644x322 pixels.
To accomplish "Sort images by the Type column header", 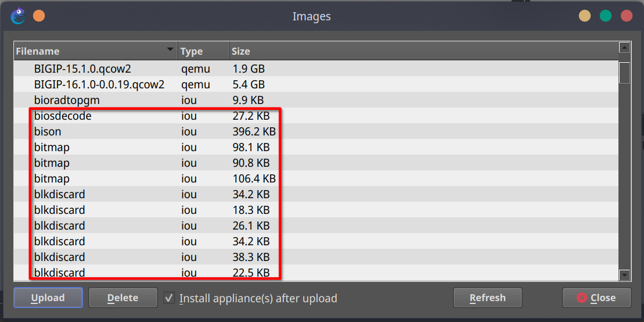I will point(203,51).
